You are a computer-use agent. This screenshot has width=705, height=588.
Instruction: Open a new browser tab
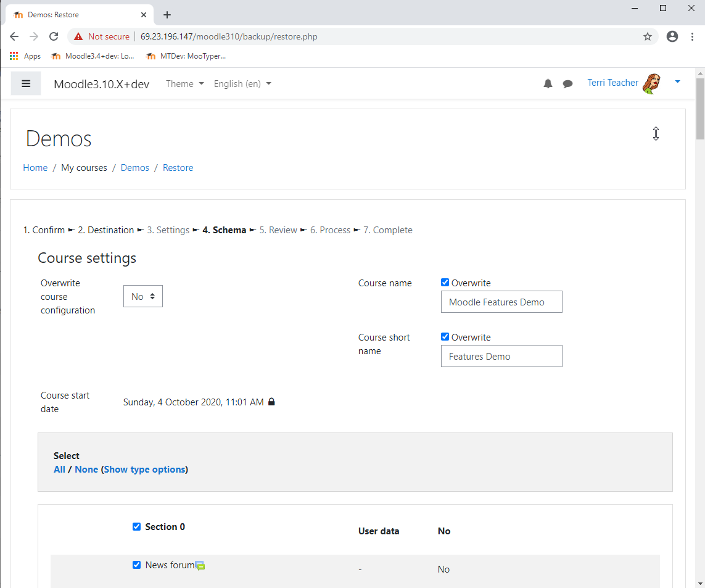[167, 15]
